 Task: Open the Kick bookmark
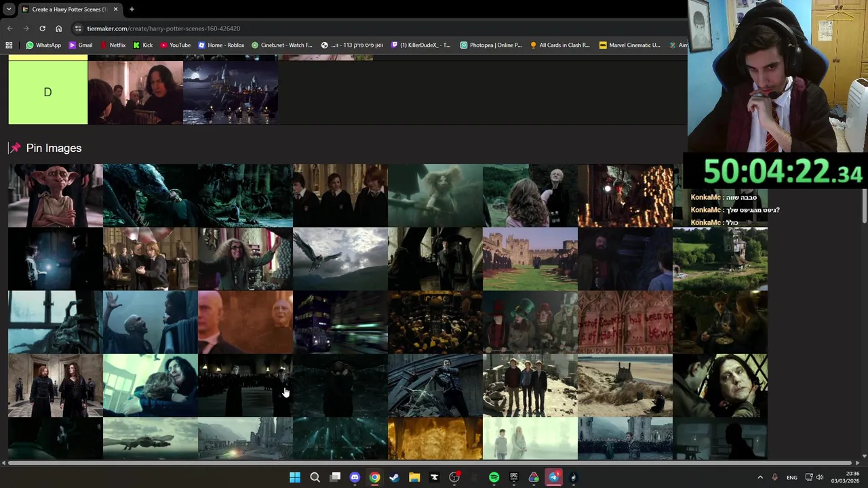[142, 45]
